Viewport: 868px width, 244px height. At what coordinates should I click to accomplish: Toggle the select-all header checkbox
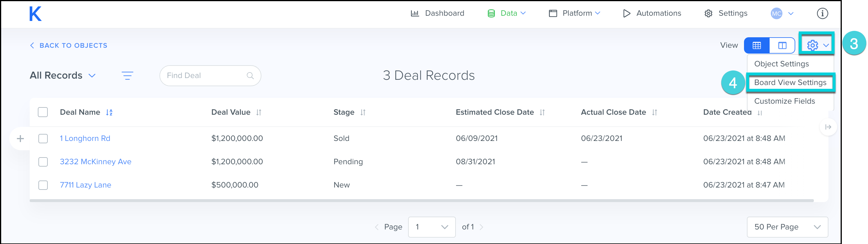click(43, 112)
